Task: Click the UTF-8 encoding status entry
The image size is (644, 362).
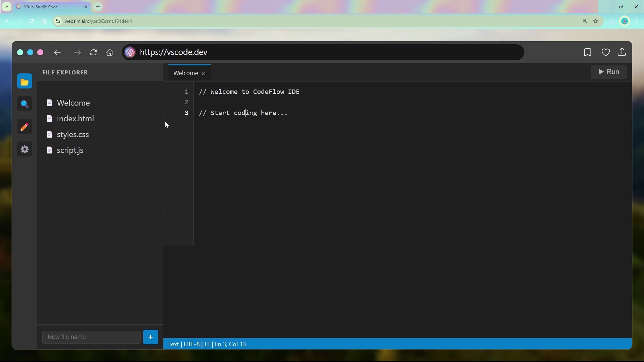Action: pos(192,344)
